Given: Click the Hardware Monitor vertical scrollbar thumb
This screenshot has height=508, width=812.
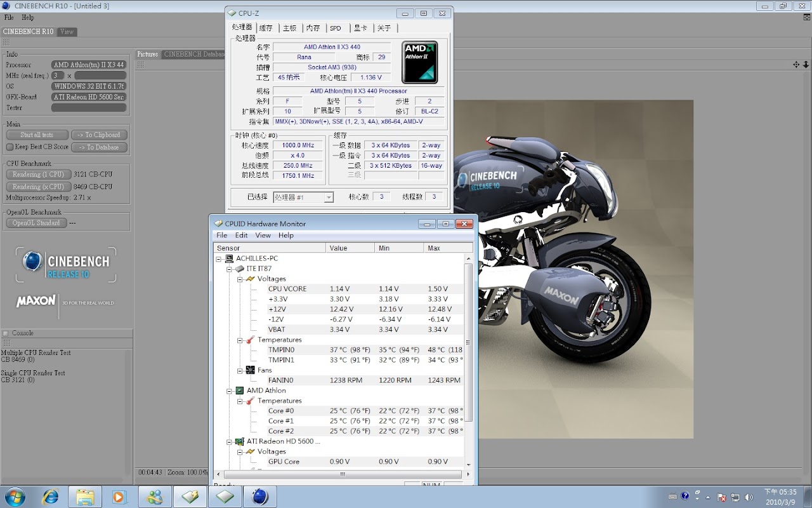Looking at the screenshot, I should point(469,343).
